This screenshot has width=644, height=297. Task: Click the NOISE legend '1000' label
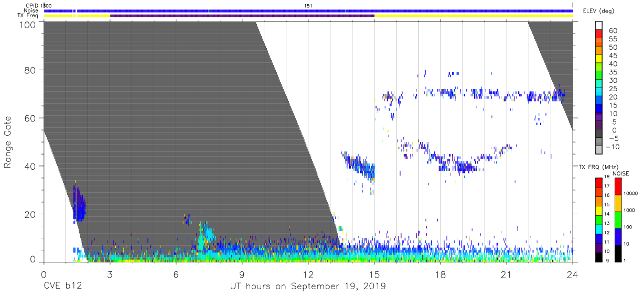630,210
